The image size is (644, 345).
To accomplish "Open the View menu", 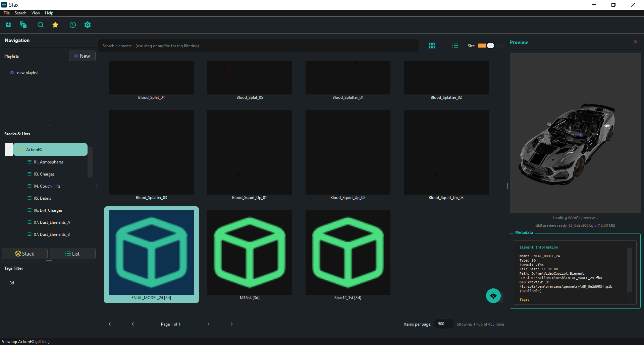I will click(36, 13).
